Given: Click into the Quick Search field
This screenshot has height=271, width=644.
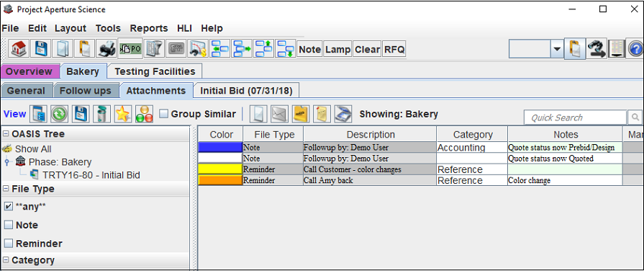Looking at the screenshot, I should tap(575, 117).
